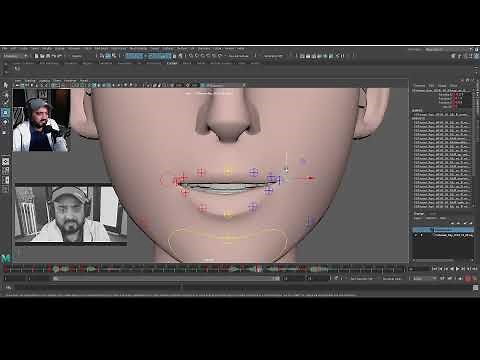480x360 pixels.
Task: Select the highlighted layer row in Layer Editor
Action: pos(443,230)
